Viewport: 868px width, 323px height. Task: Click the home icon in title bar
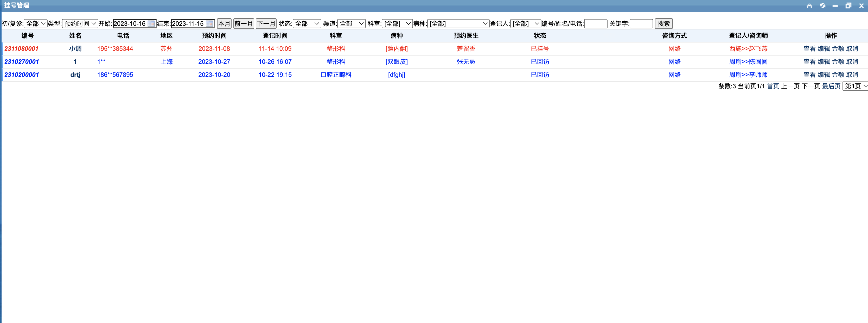[809, 6]
